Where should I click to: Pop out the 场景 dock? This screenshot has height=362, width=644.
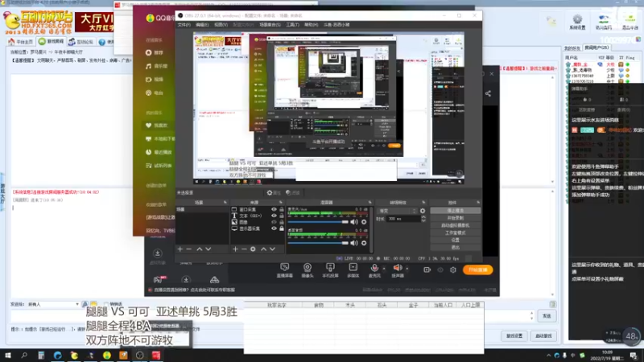coord(225,203)
